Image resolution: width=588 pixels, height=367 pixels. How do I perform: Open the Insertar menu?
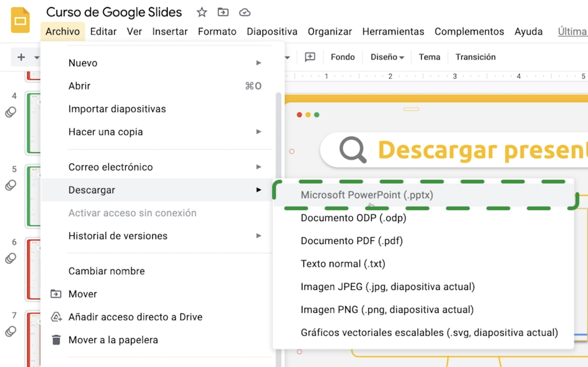click(170, 31)
